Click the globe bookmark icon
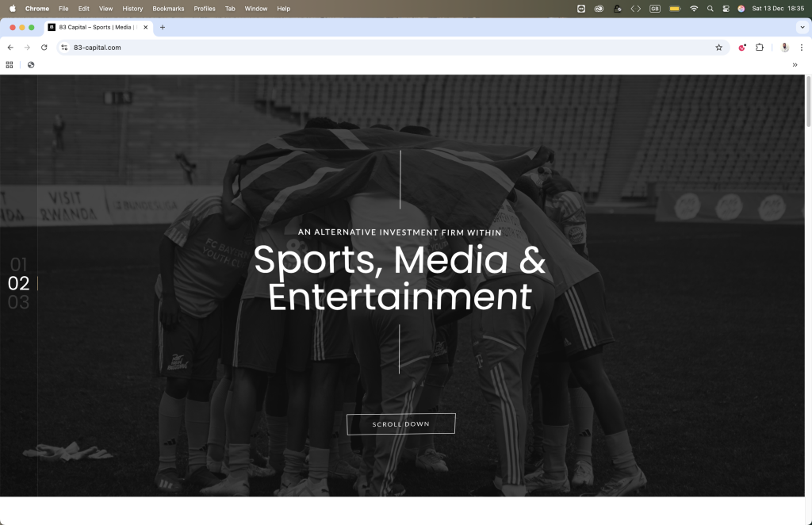The width and height of the screenshot is (812, 525). pyautogui.click(x=31, y=65)
